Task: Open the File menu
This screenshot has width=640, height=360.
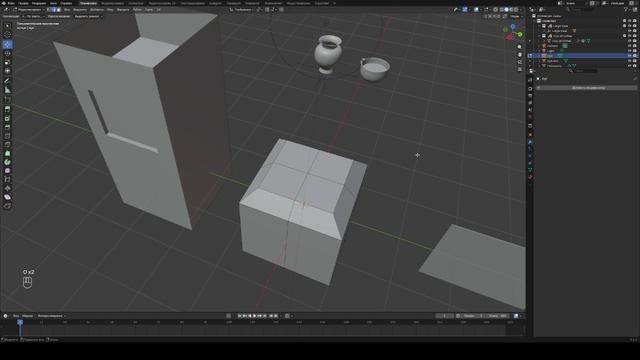Action: tap(11, 3)
